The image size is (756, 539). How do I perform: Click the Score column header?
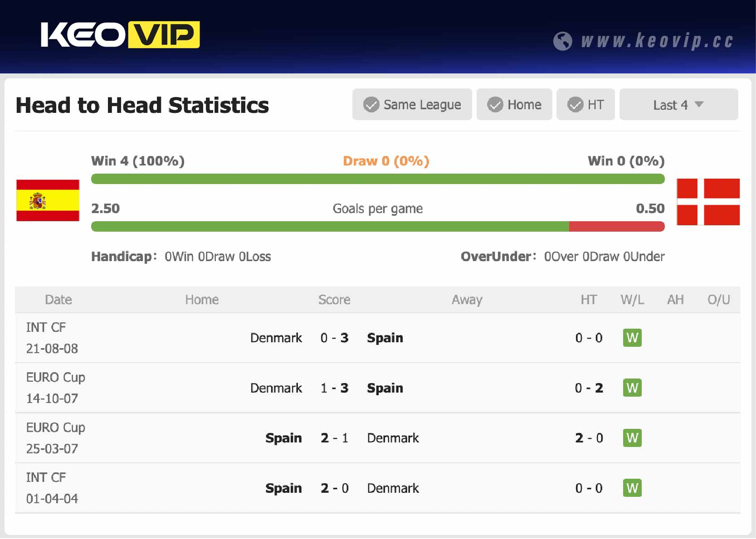(x=334, y=300)
